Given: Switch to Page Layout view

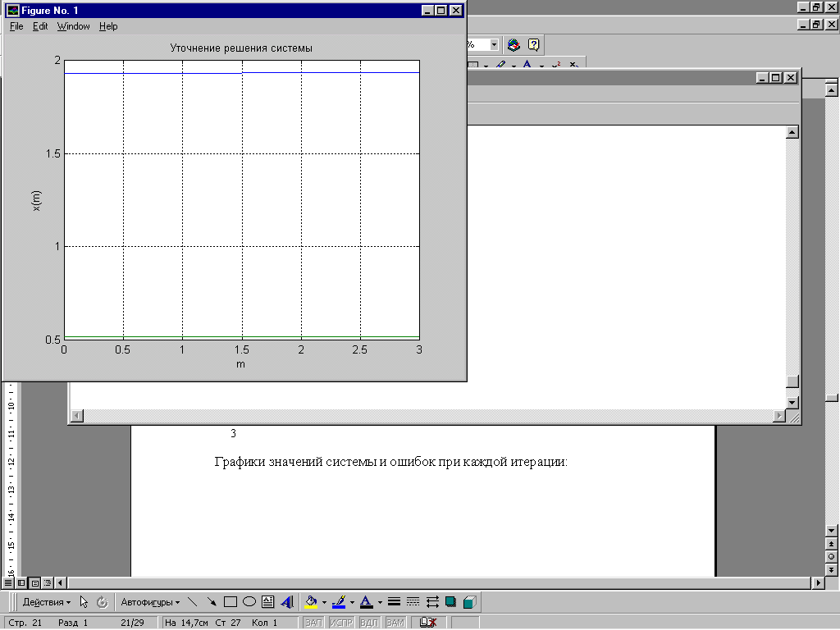Looking at the screenshot, I should pos(34,582).
